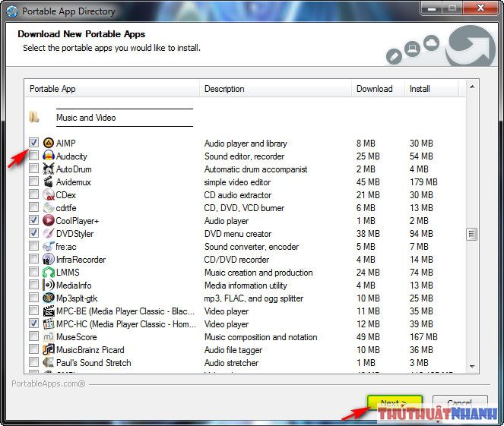The height and width of the screenshot is (426, 504).
Task: Click the cdrtfe disc icon
Action: tap(48, 207)
